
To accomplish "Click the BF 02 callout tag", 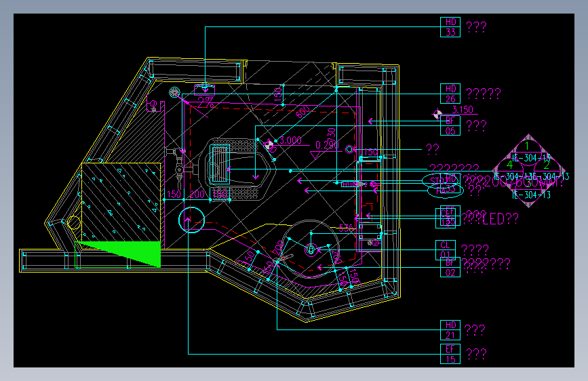I will tap(450, 267).
